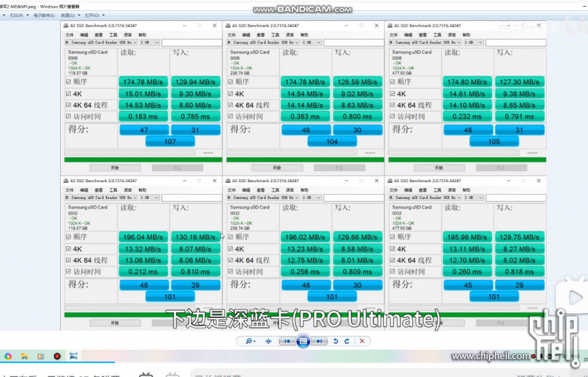The image size is (588, 377).
Task: Open File Explorer from the taskbar
Action: (25, 356)
